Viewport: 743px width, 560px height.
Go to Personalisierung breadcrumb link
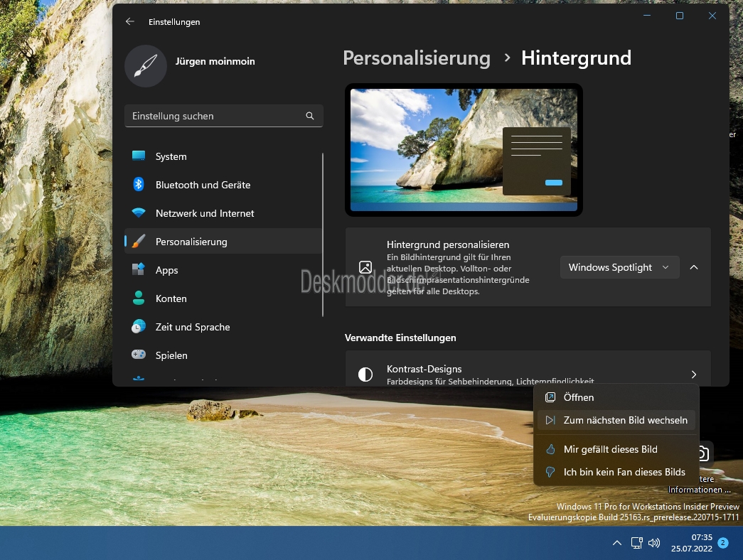(417, 58)
